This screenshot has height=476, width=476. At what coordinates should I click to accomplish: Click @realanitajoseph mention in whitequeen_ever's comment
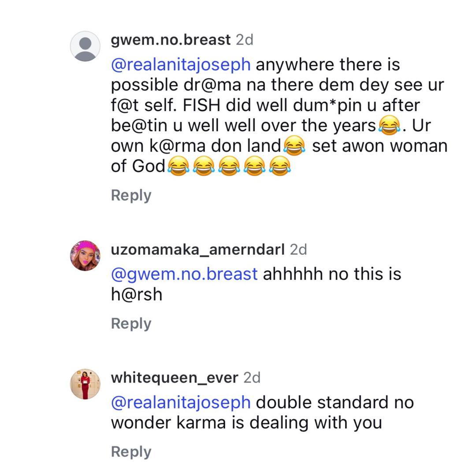point(181,402)
